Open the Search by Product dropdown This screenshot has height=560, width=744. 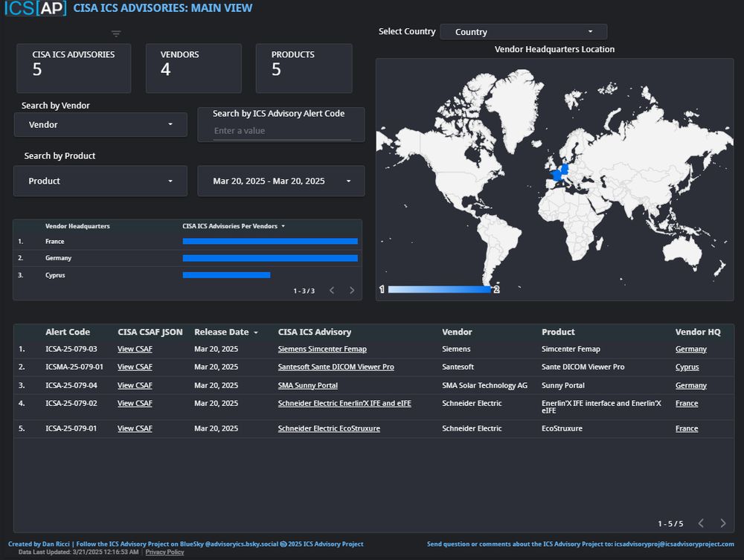[x=100, y=181]
